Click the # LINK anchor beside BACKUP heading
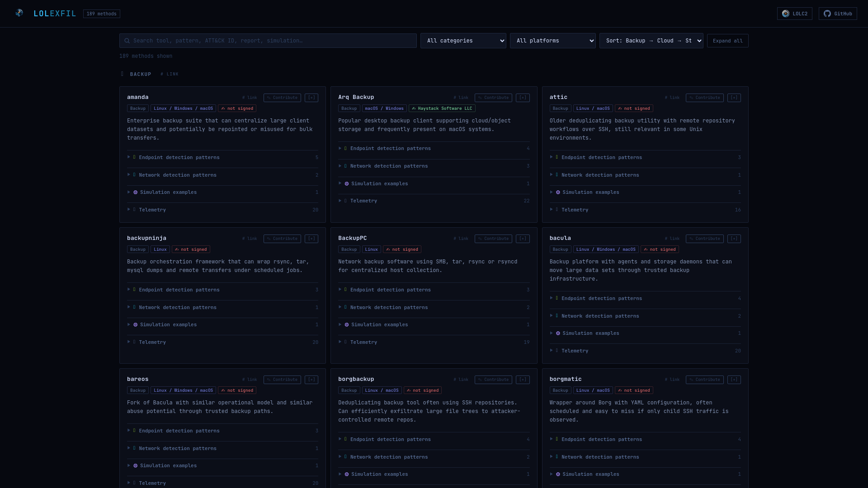The image size is (868, 488). (x=170, y=74)
